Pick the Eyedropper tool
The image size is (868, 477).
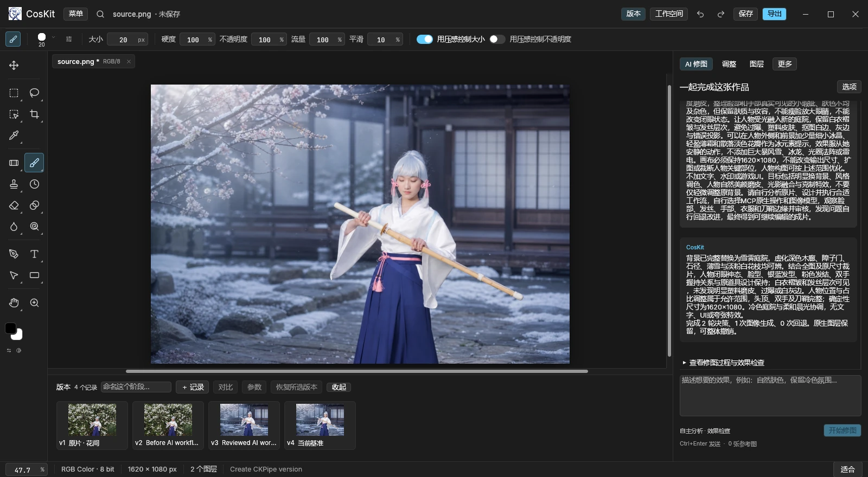pyautogui.click(x=14, y=136)
